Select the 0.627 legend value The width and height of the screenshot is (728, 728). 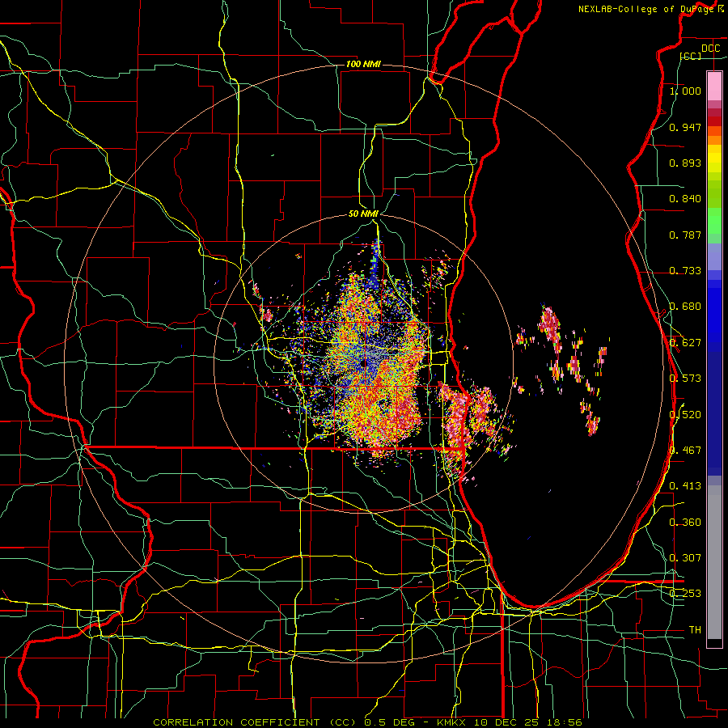(685, 343)
